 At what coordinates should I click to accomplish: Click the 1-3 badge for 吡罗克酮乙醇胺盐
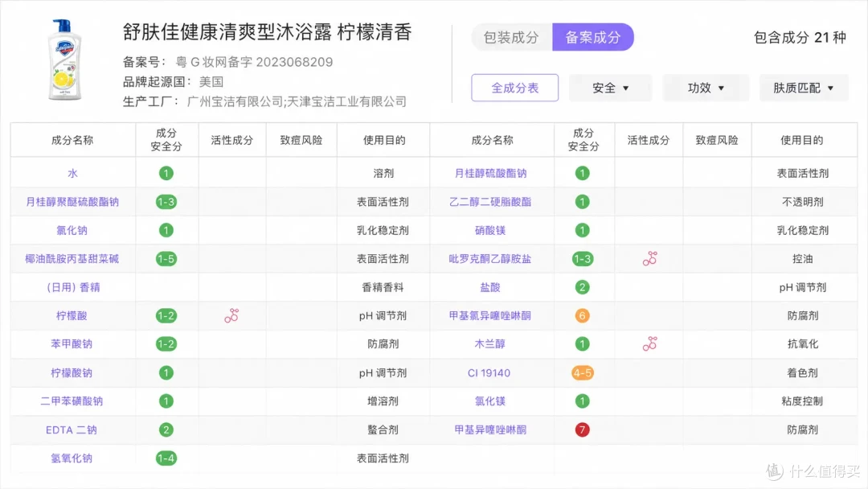point(583,259)
